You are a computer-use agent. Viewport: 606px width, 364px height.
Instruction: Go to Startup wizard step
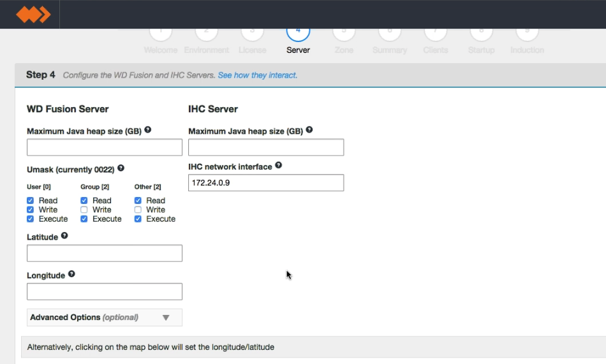481,41
